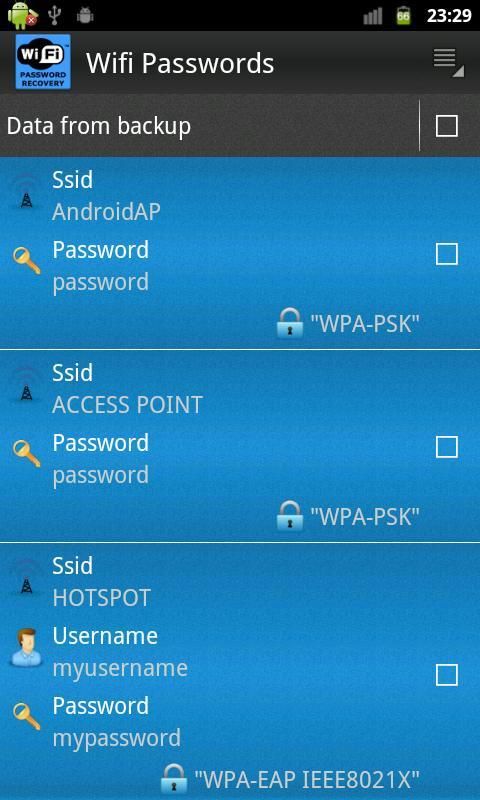Screen dimensions: 480x800
Task: Tap the Data from backup label
Action: point(98,126)
